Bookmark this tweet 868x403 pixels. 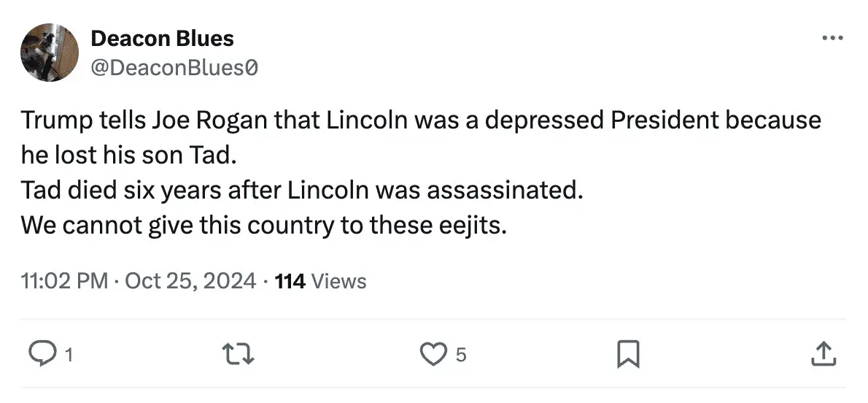coord(628,355)
